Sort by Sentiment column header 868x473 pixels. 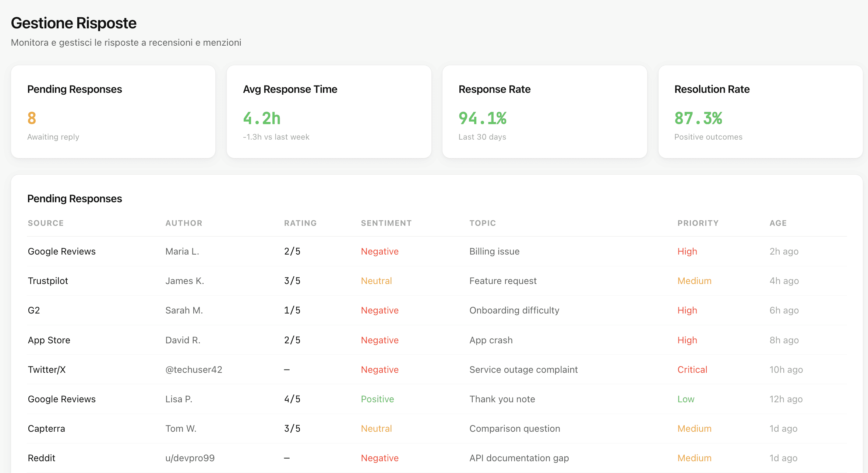[x=386, y=223]
